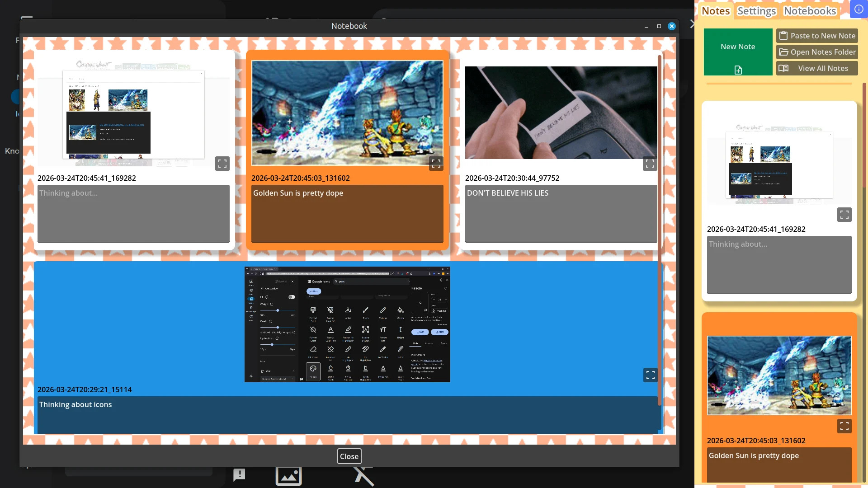Screen dimensions: 868x488
Task: Click the 'Thinking about...' text field in Notebook
Action: (133, 213)
